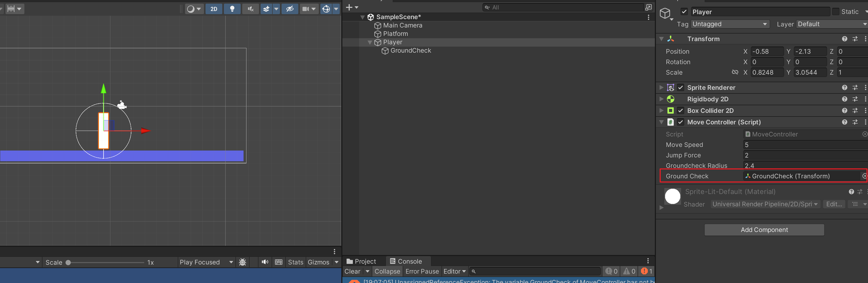Image resolution: width=868 pixels, height=283 pixels.
Task: Open Sprite Renderer help icon
Action: pos(844,87)
